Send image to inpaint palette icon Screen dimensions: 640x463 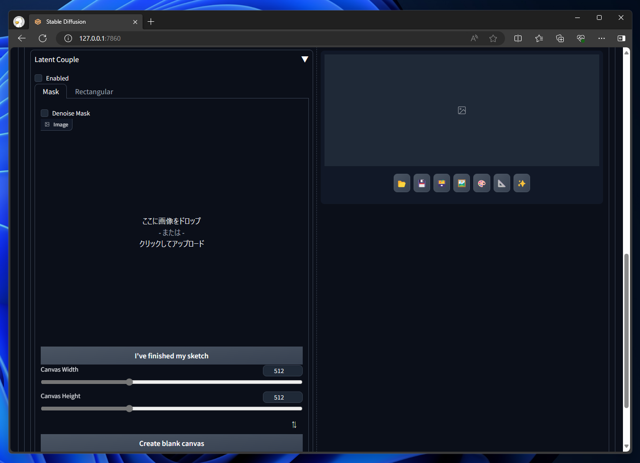482,183
